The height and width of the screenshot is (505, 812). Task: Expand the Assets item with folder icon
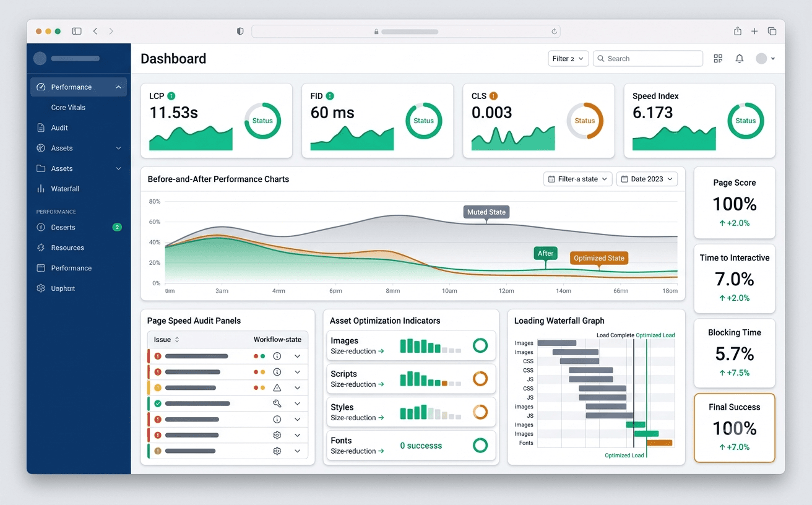pyautogui.click(x=118, y=168)
